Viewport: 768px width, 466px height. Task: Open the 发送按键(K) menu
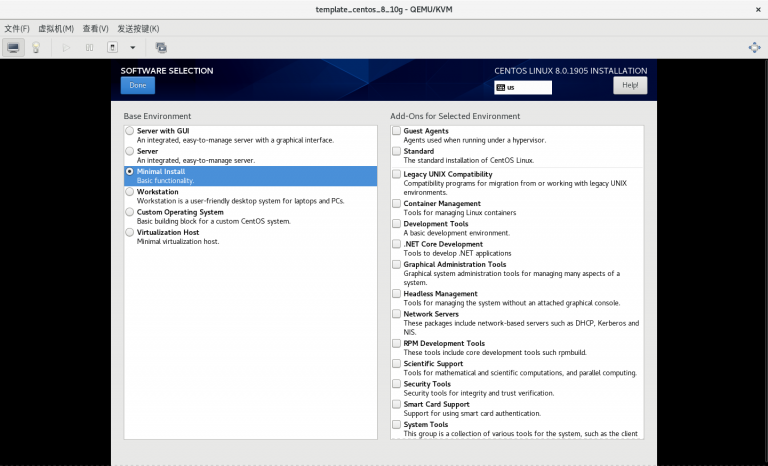coord(138,28)
